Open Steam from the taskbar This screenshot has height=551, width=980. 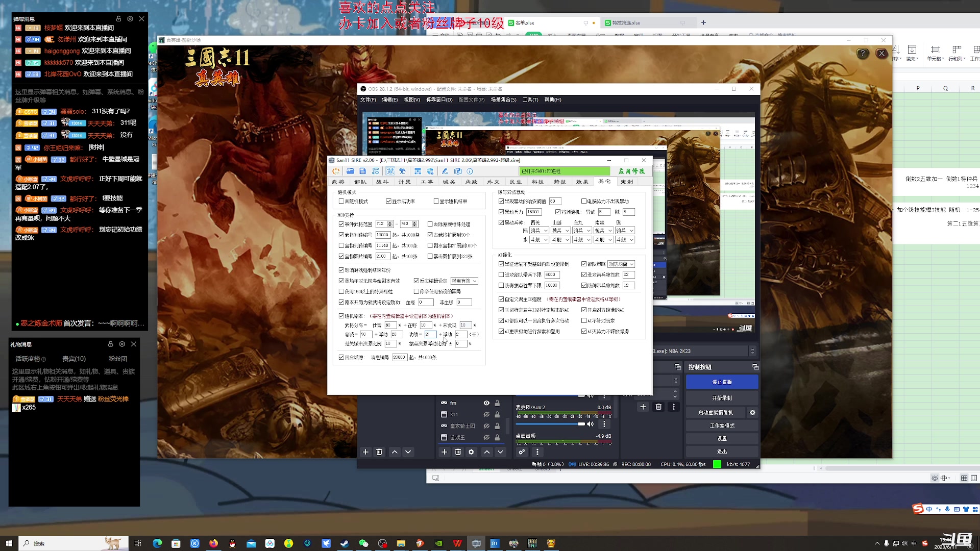(x=345, y=543)
